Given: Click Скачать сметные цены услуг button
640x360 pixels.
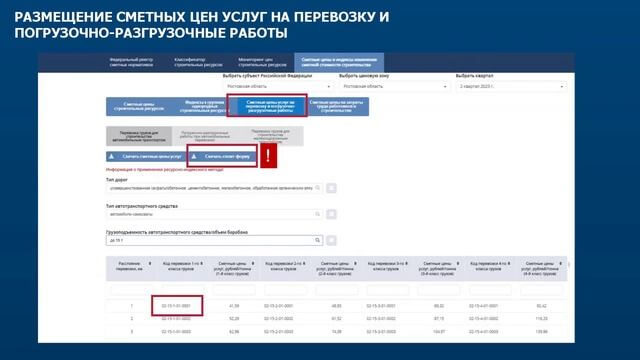Looking at the screenshot, I should pos(146,157).
